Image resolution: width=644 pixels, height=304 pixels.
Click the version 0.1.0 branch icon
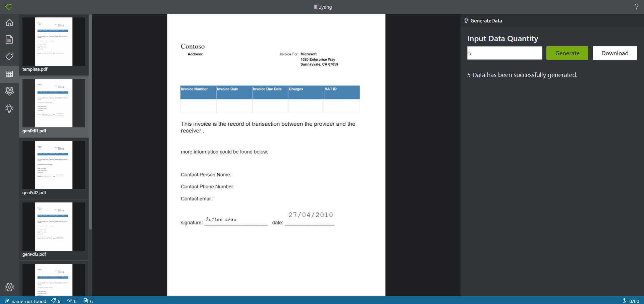pos(625,301)
